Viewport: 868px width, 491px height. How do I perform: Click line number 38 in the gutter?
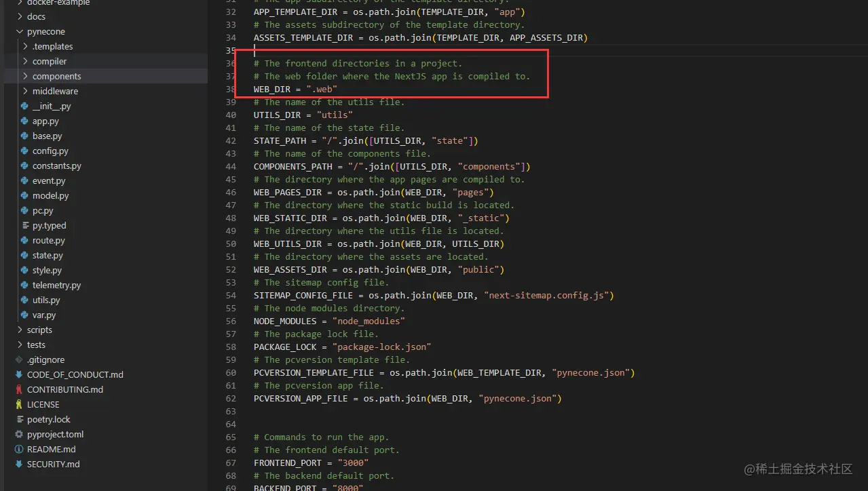(231, 89)
